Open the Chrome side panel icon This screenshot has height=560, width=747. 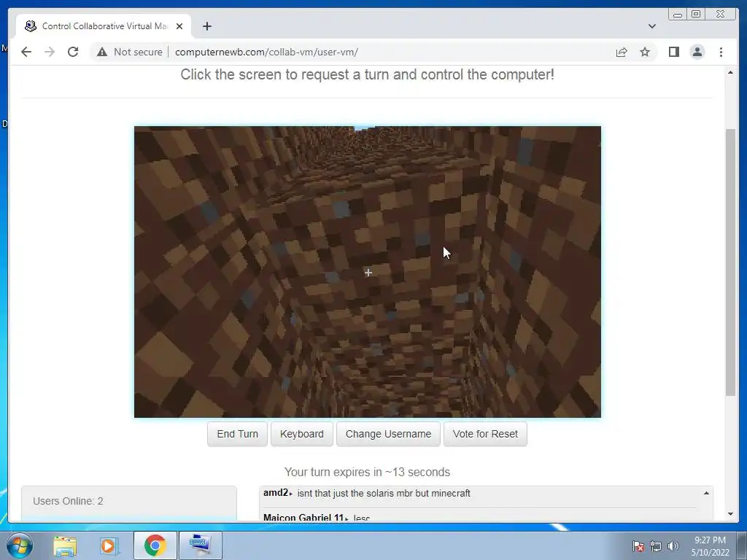point(673,52)
